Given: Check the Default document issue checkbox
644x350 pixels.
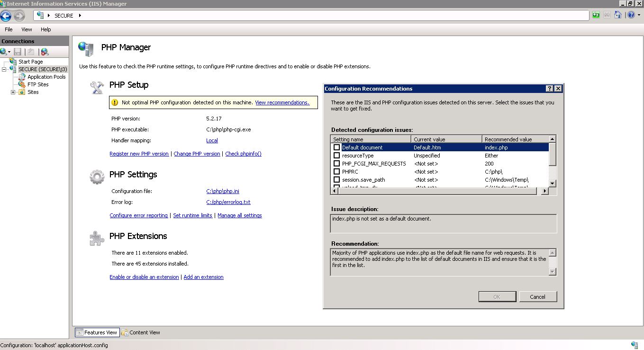Looking at the screenshot, I should (336, 147).
